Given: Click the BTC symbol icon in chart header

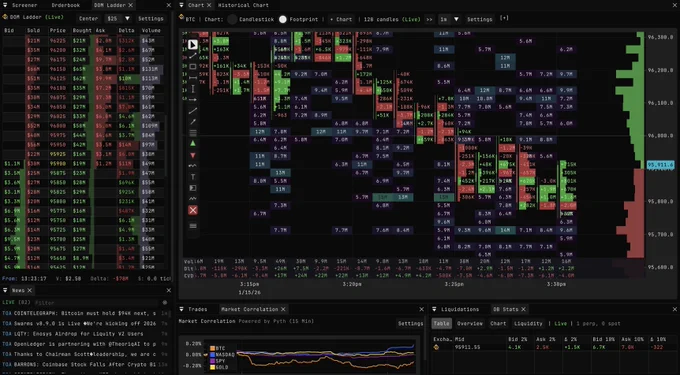Looking at the screenshot, I should (x=182, y=17).
